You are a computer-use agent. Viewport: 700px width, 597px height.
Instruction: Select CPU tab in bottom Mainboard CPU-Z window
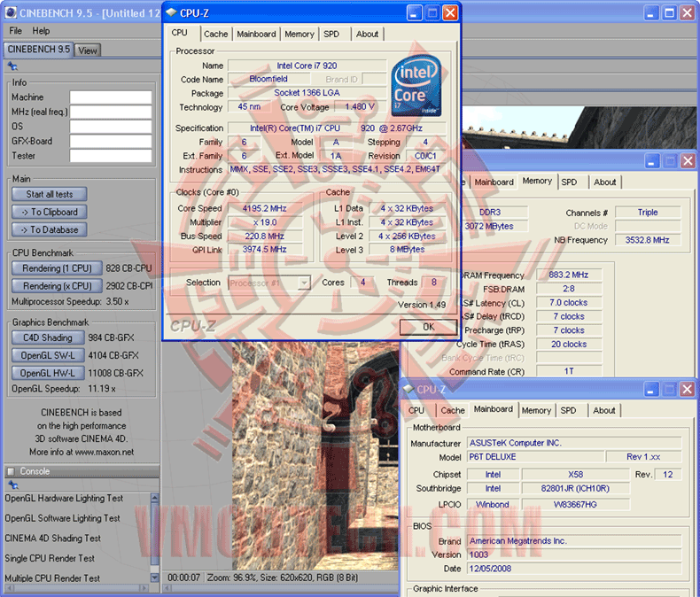click(x=416, y=410)
